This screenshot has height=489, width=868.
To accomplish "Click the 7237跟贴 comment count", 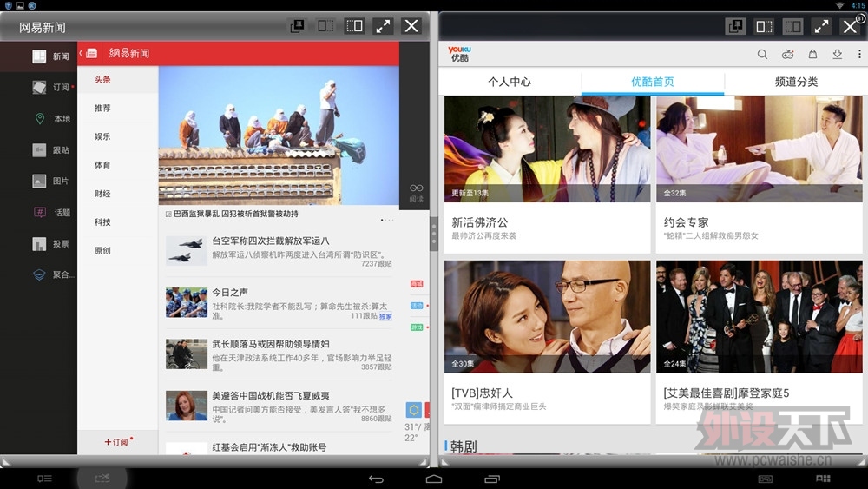I will pyautogui.click(x=377, y=264).
